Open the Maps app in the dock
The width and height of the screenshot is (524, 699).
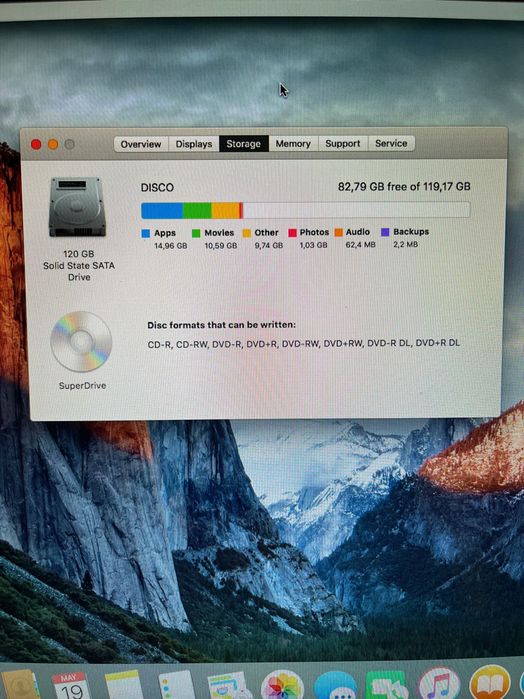(x=228, y=686)
